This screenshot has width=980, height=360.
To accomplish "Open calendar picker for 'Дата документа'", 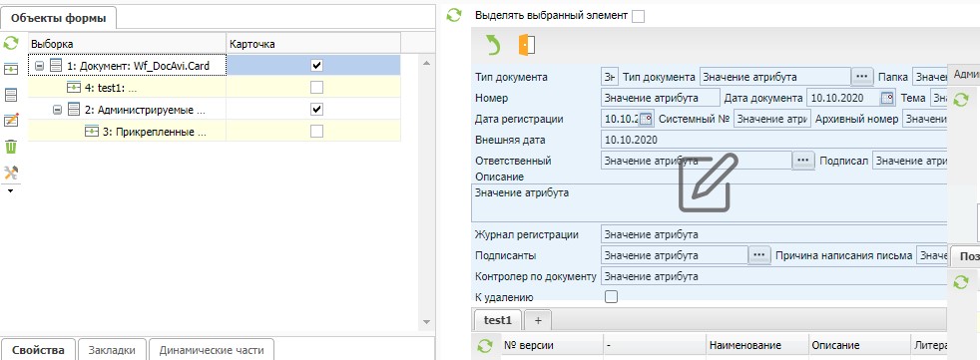I will point(887,98).
